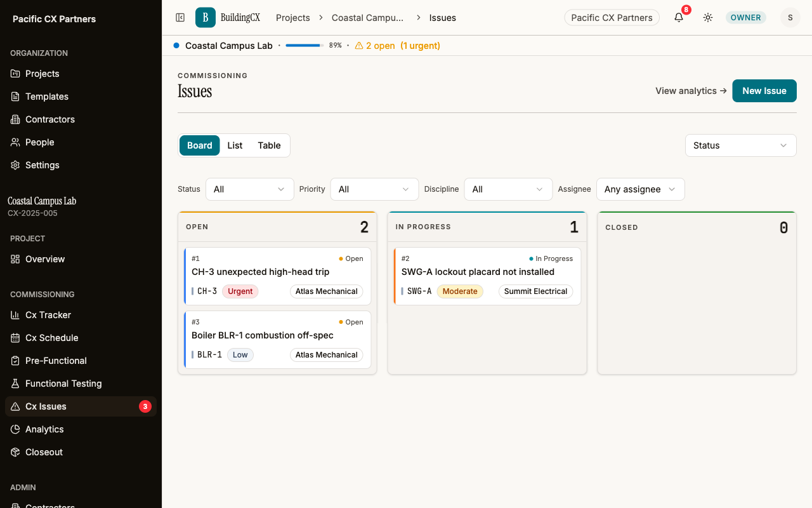The height and width of the screenshot is (508, 812).
Task: Click Cx Issues warning triangle icon
Action: tap(15, 406)
